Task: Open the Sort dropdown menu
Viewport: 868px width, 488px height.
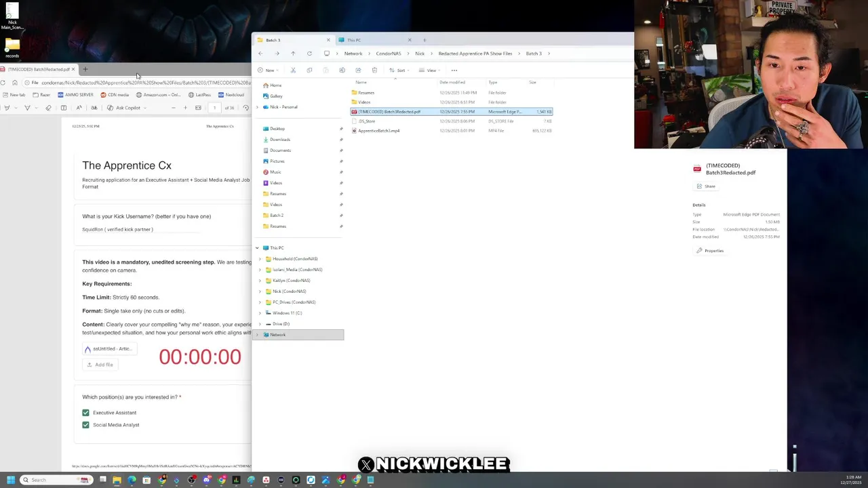Action: (399, 70)
